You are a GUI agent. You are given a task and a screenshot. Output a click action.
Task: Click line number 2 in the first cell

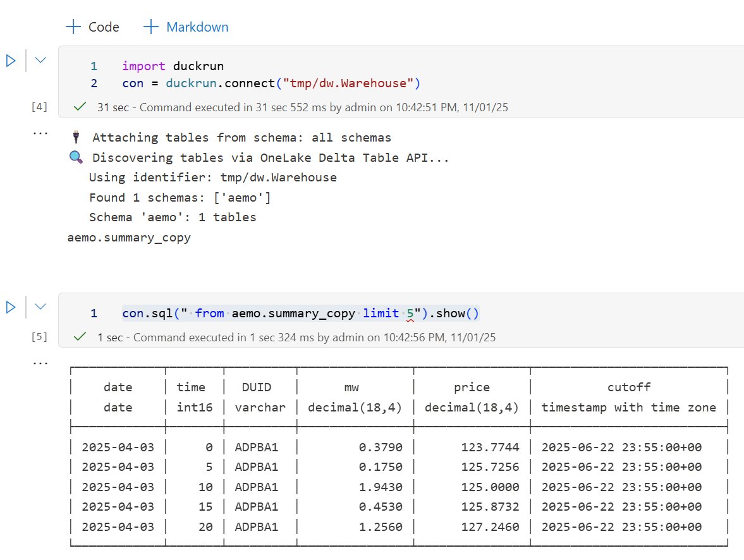pyautogui.click(x=94, y=83)
